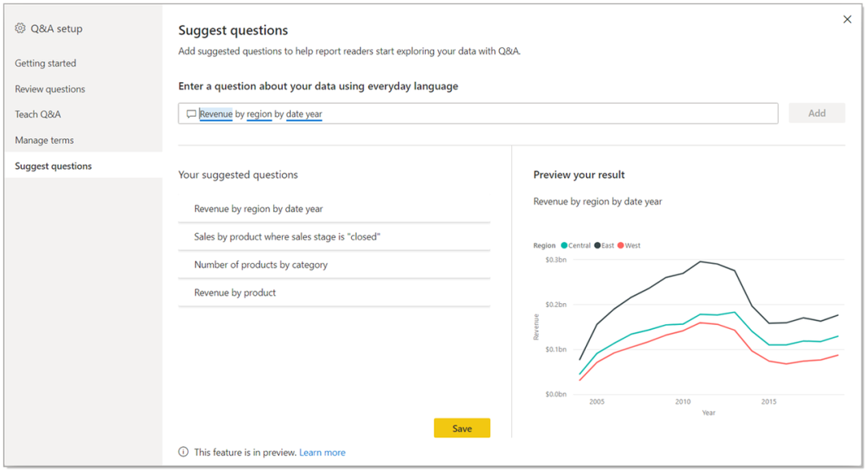Open the Teach Q&A section
868x472 pixels.
click(38, 114)
